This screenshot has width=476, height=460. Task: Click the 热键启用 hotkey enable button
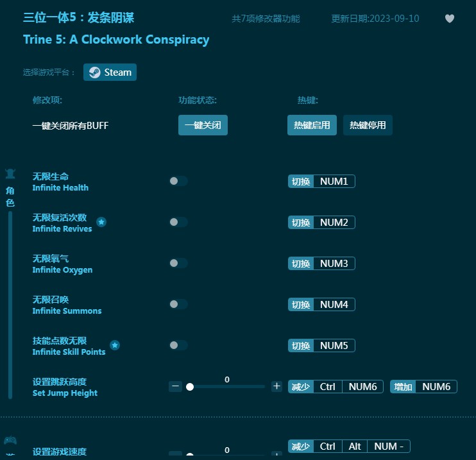click(312, 125)
